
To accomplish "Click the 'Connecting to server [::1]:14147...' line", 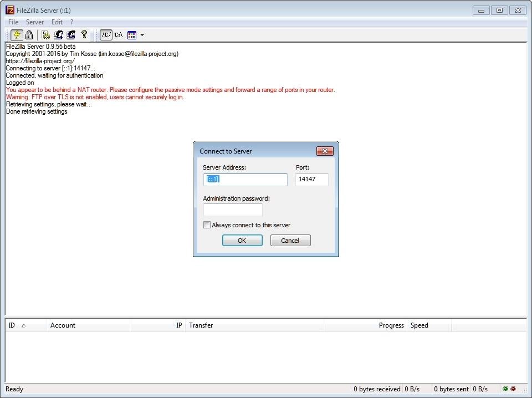I will click(50, 68).
